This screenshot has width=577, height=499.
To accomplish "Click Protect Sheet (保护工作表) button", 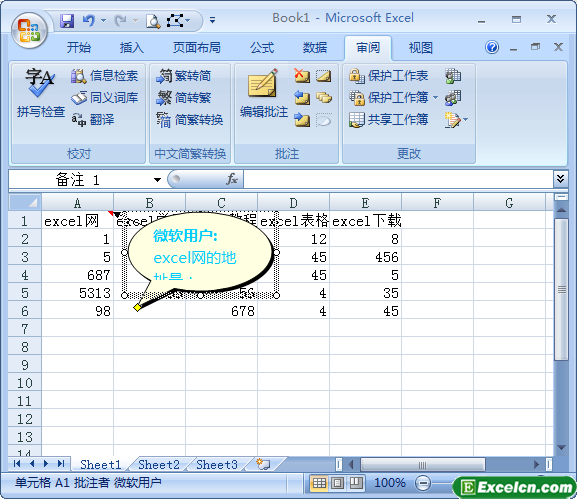I will [x=388, y=76].
